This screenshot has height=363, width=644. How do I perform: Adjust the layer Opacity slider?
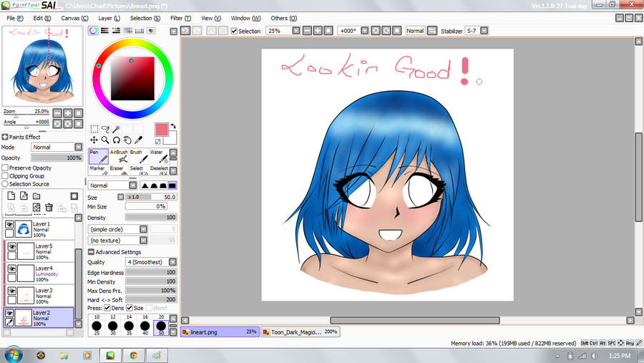[x=57, y=158]
